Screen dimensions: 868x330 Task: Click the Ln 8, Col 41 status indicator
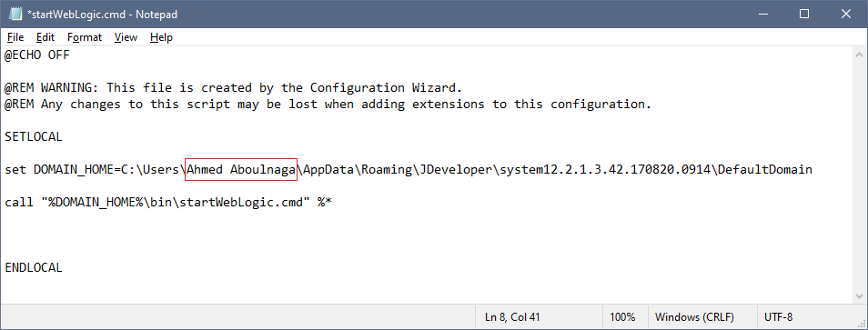(512, 317)
